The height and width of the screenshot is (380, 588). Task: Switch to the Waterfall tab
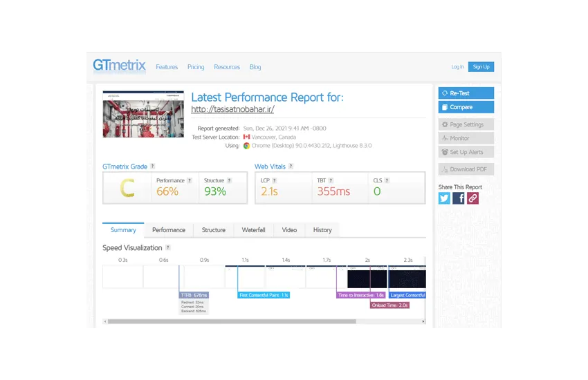[253, 230]
